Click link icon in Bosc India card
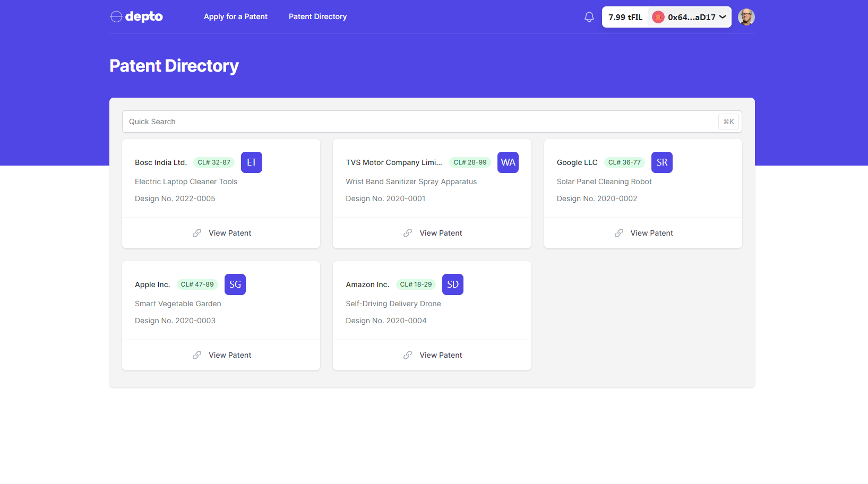Screen dimensions: 868x484 click(x=197, y=233)
